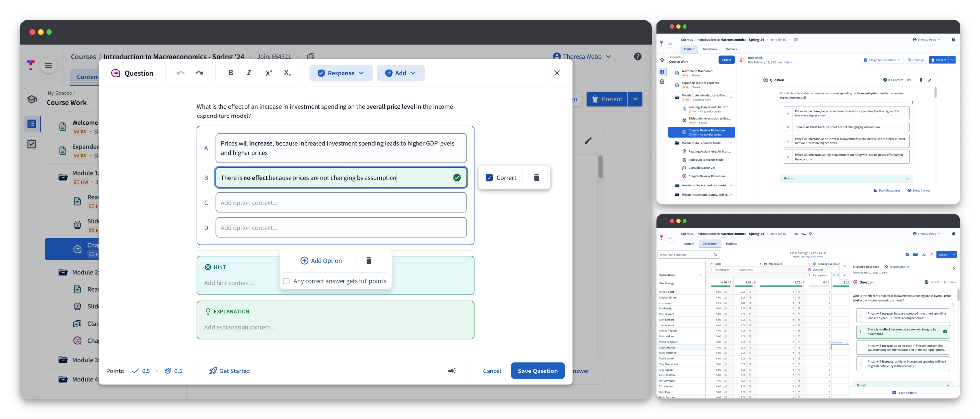Switch to Gradebook tab in top-right window
This screenshot has width=980, height=419.
[x=710, y=49]
